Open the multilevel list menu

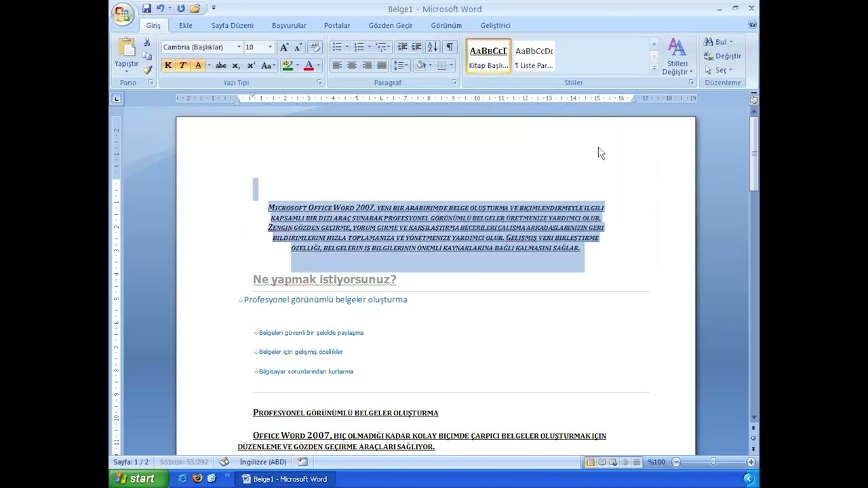pos(382,47)
